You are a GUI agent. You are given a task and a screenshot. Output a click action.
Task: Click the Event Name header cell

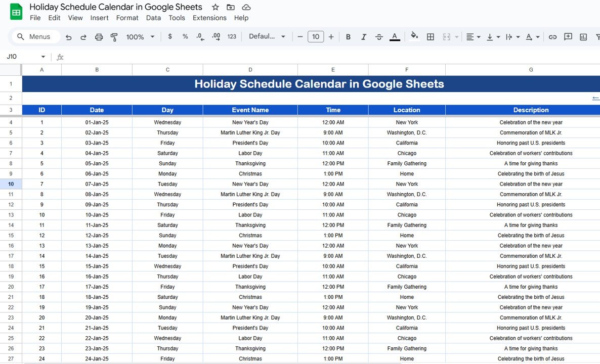point(250,110)
